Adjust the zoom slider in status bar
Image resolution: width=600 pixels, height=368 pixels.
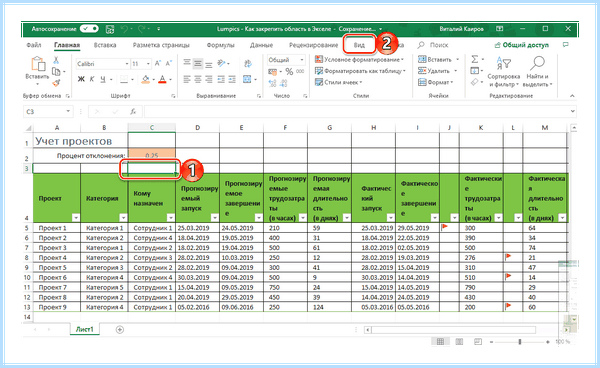(520, 342)
